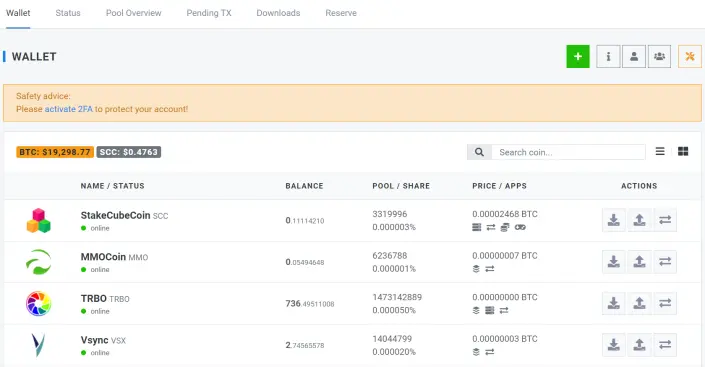The image size is (705, 367).
Task: Open TRBO small exchange app icon
Action: pyautogui.click(x=504, y=310)
